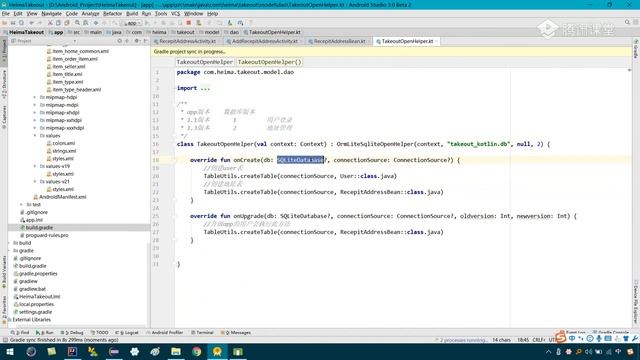This screenshot has width=640, height=360.
Task: Expand the mipmap-hdpi folder
Action: pyautogui.click(x=35, y=97)
